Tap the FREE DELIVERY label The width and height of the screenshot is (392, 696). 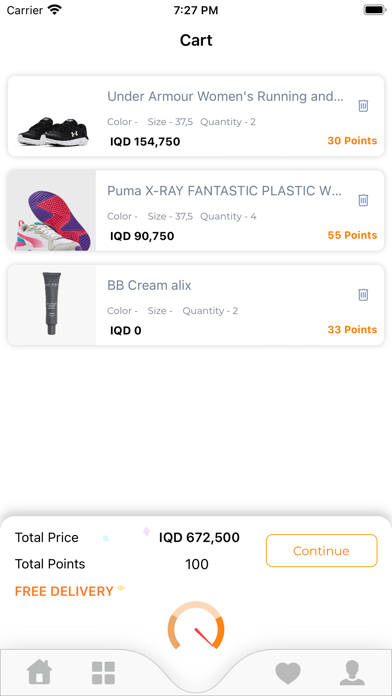pos(64,591)
